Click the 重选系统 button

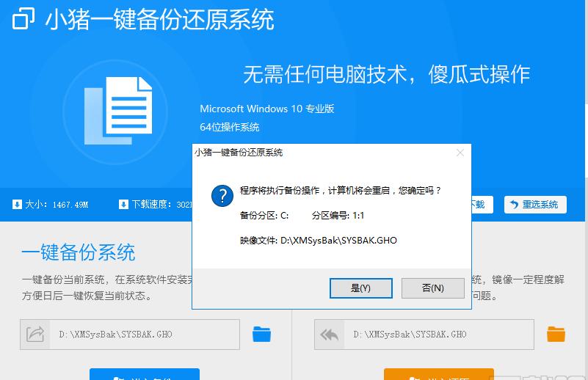point(535,205)
